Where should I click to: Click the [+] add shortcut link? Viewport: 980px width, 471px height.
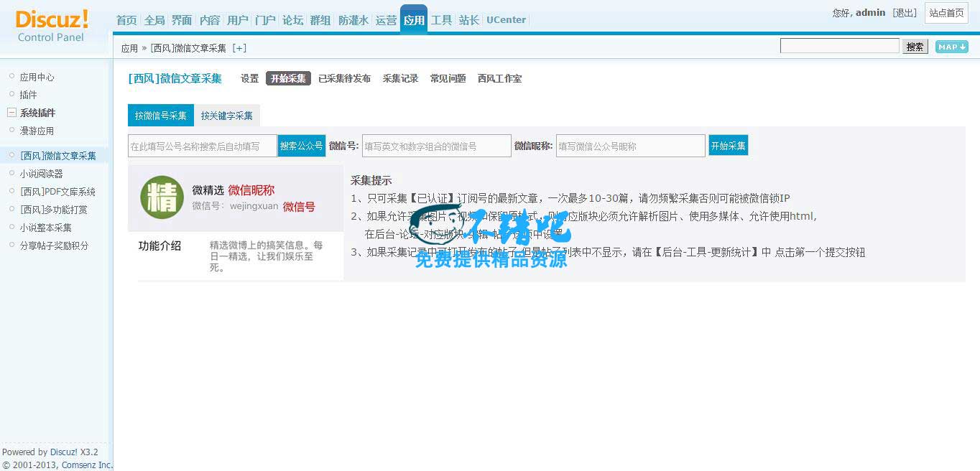(x=239, y=48)
